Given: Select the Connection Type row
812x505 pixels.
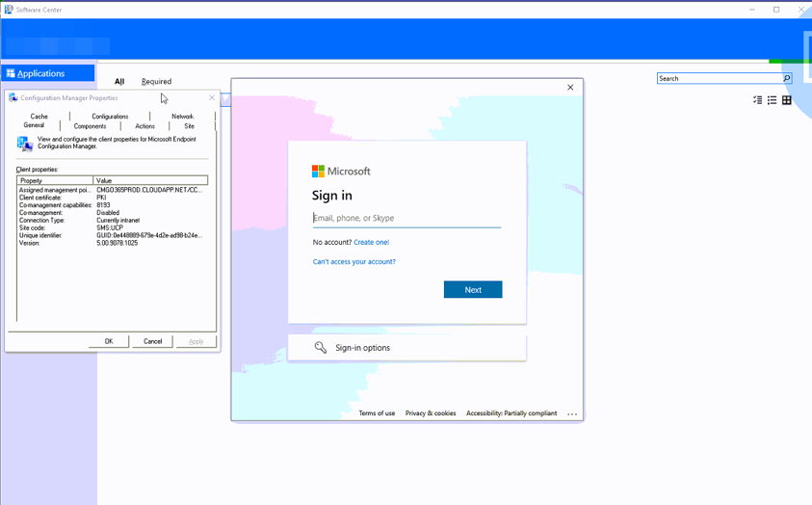Looking at the screenshot, I should (112, 220).
